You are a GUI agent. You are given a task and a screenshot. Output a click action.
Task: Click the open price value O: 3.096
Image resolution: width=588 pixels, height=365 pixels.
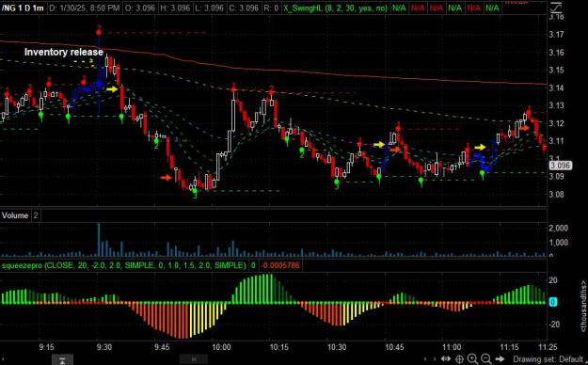pos(140,8)
